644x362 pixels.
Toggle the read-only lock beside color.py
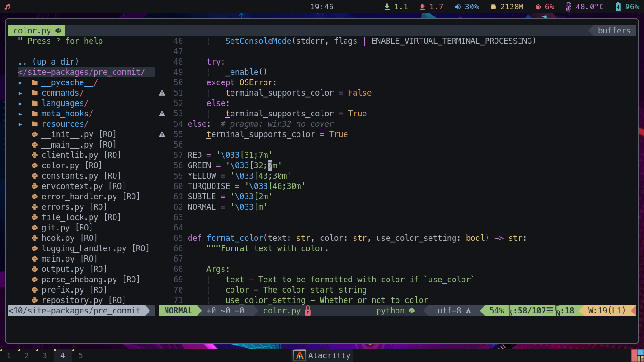point(308,311)
